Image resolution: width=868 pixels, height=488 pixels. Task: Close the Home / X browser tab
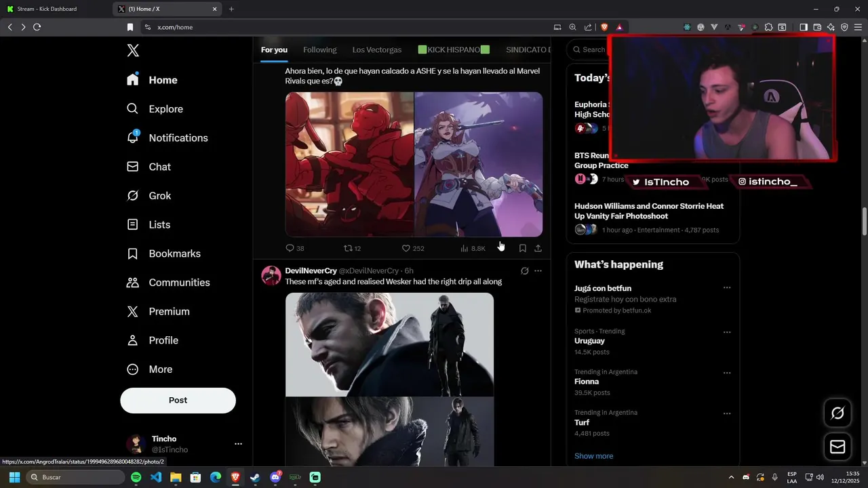click(215, 9)
